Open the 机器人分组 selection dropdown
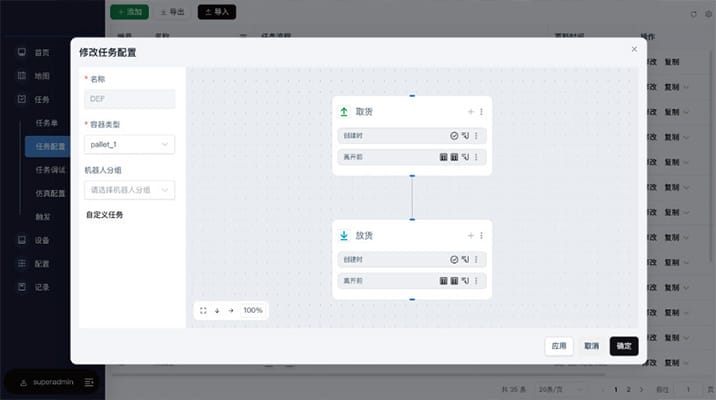716x400 pixels. [130, 190]
